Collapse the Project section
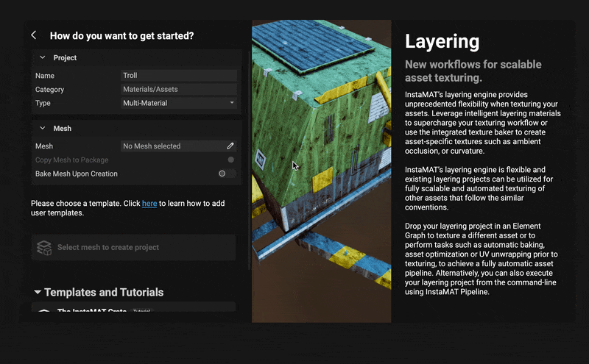Image resolution: width=589 pixels, height=364 pixels. pyautogui.click(x=43, y=57)
